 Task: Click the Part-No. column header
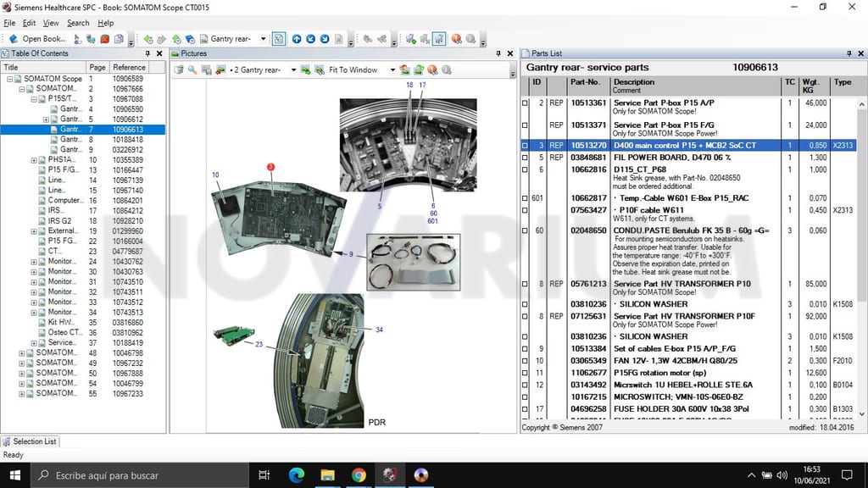point(588,86)
